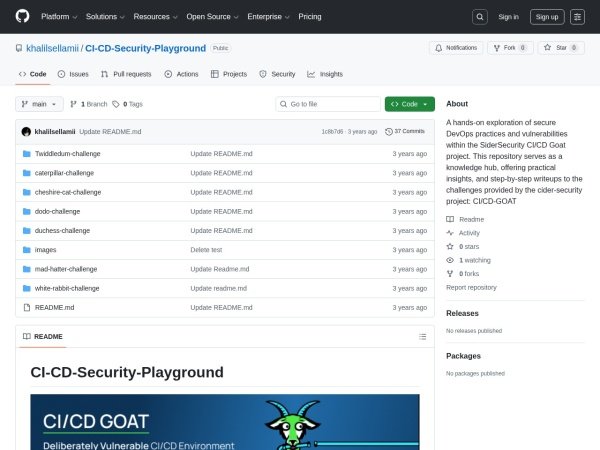Click the eye icon beside 1 watching
The image size is (600, 450).
coord(450,260)
